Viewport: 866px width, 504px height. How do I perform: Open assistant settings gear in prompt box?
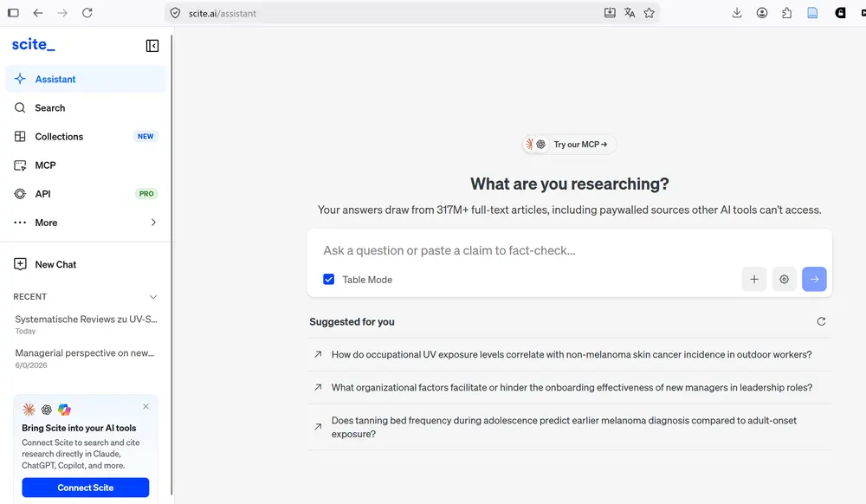click(x=785, y=280)
